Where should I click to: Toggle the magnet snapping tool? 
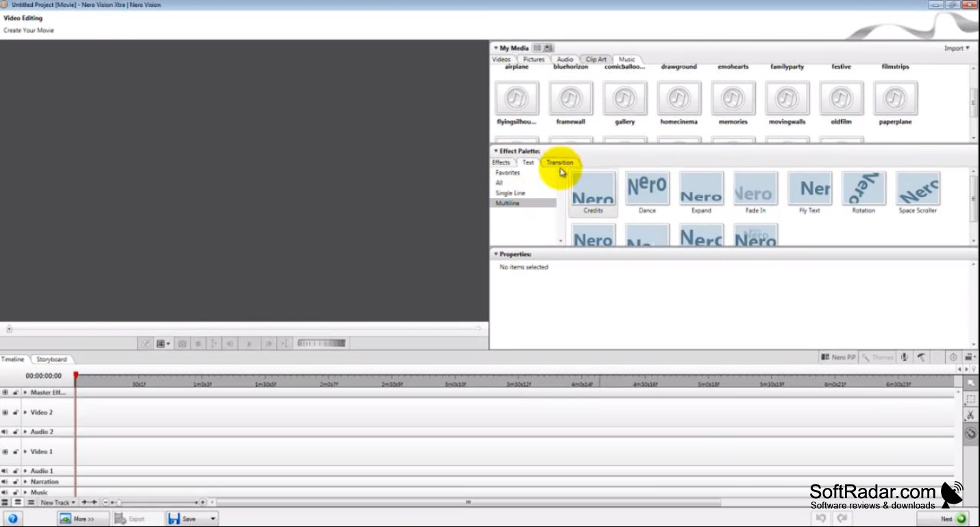(970, 433)
